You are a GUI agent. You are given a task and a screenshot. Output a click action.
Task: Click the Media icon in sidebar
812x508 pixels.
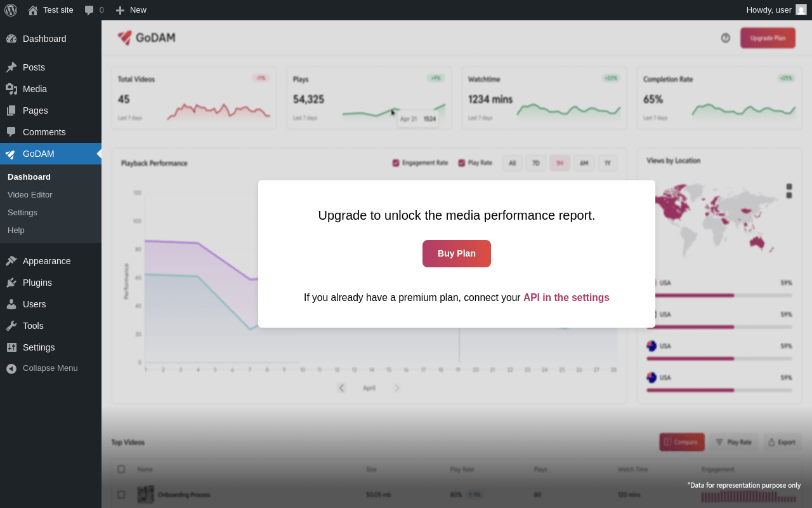click(x=11, y=89)
